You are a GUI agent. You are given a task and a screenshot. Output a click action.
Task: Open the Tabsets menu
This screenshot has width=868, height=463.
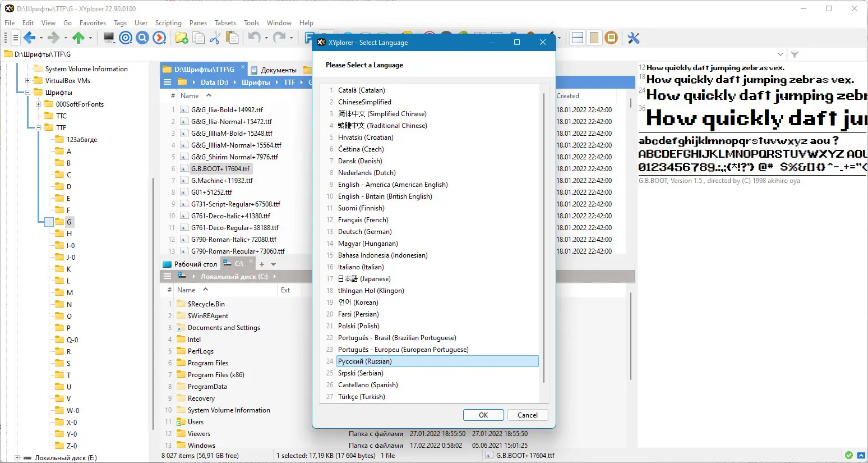pos(225,23)
